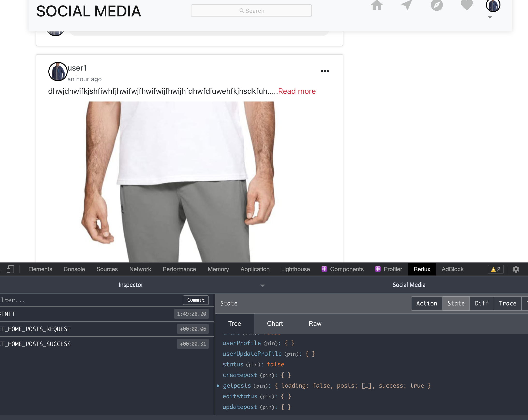Switch inspector view to Diff

tap(482, 304)
